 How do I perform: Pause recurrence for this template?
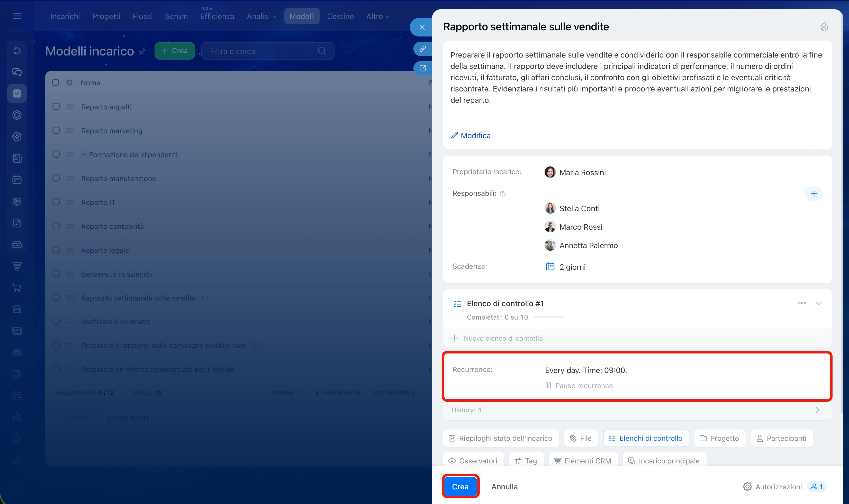point(579,386)
